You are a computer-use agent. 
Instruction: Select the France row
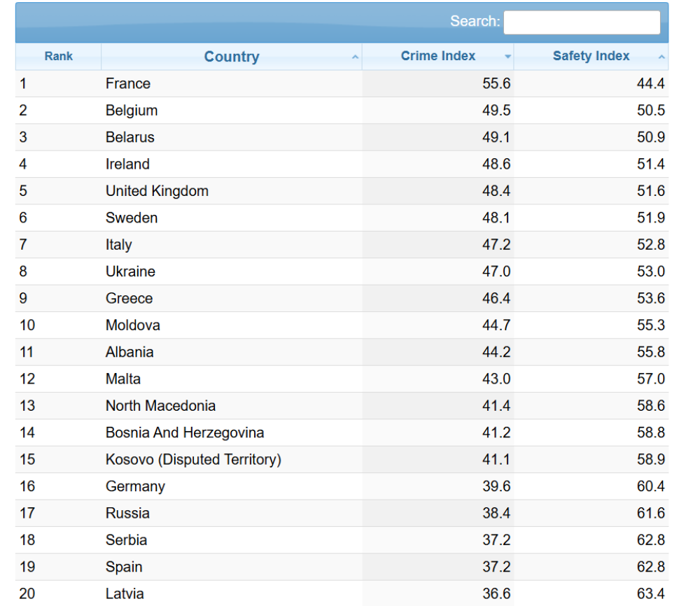[x=342, y=83]
